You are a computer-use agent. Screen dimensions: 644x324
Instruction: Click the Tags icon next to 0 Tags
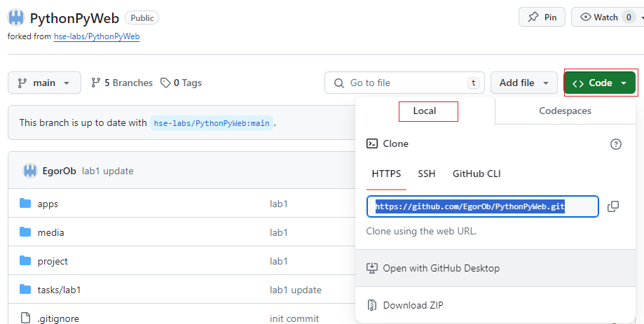pyautogui.click(x=165, y=83)
